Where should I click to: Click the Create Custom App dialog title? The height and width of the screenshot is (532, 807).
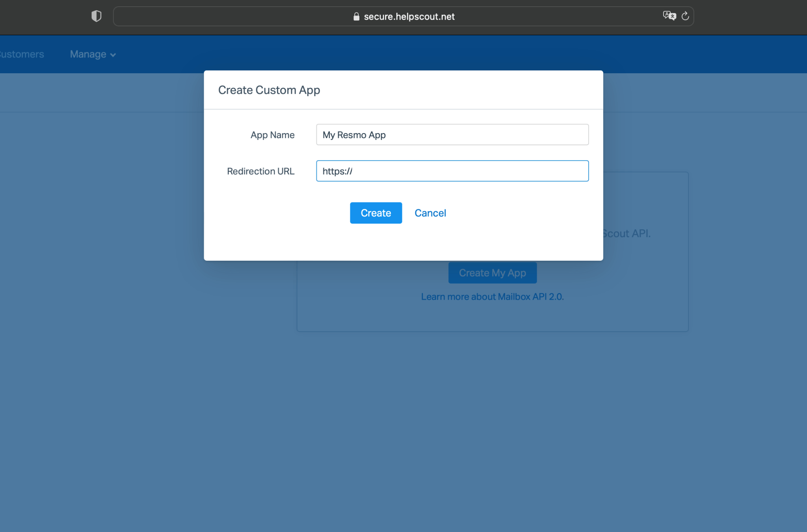tap(269, 90)
